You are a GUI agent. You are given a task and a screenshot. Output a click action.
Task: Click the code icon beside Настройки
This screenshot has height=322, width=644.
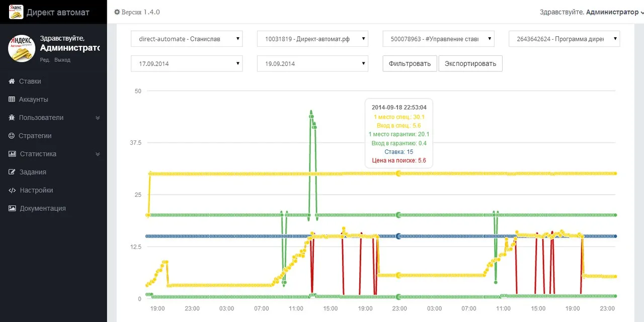coord(12,190)
